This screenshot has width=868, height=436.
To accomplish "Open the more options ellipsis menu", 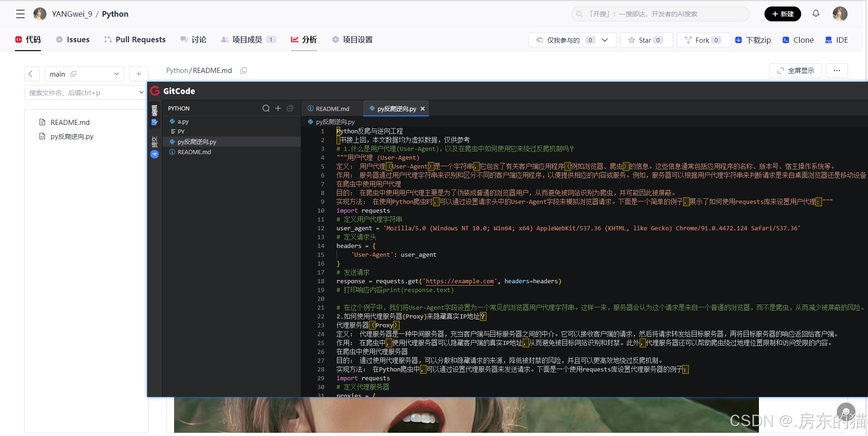I will pyautogui.click(x=836, y=71).
